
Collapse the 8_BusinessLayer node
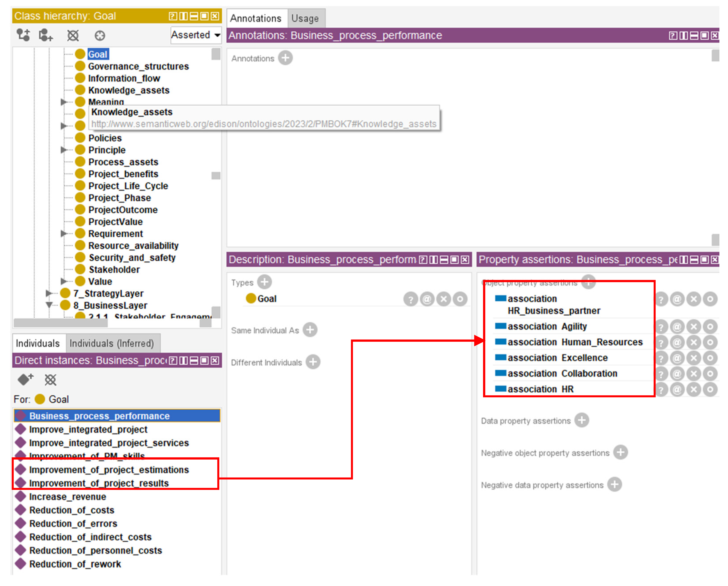49,305
